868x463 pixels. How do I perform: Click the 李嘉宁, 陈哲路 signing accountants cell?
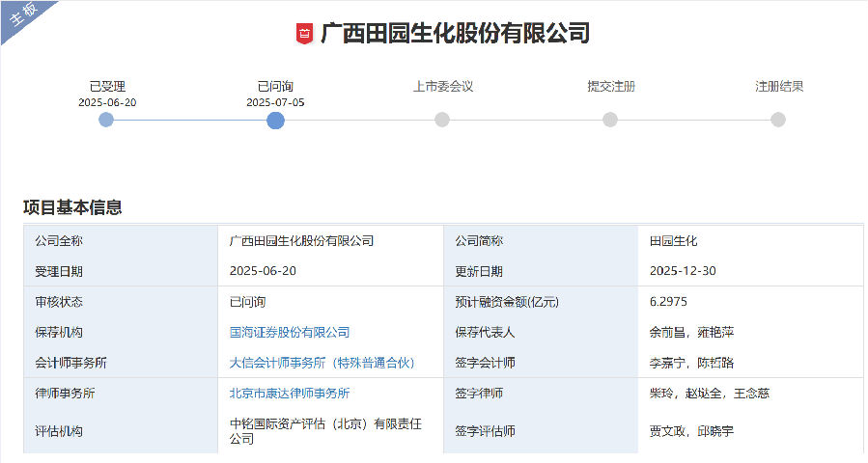tap(692, 363)
